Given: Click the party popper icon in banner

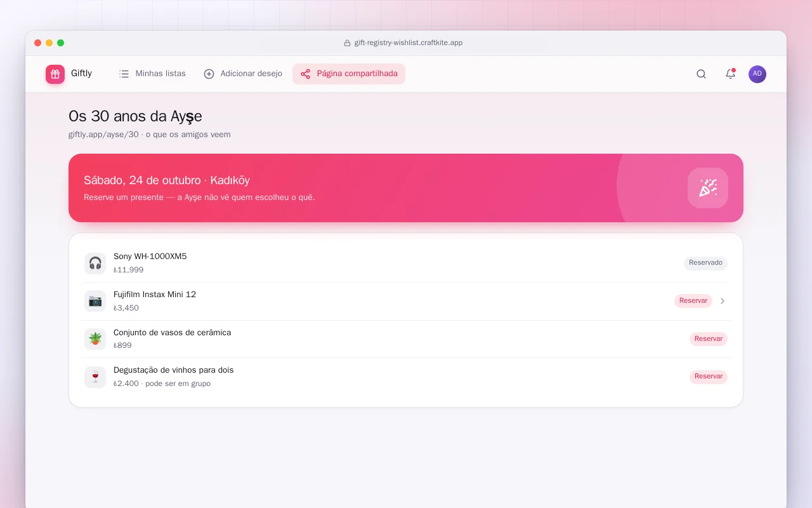Looking at the screenshot, I should (x=708, y=188).
